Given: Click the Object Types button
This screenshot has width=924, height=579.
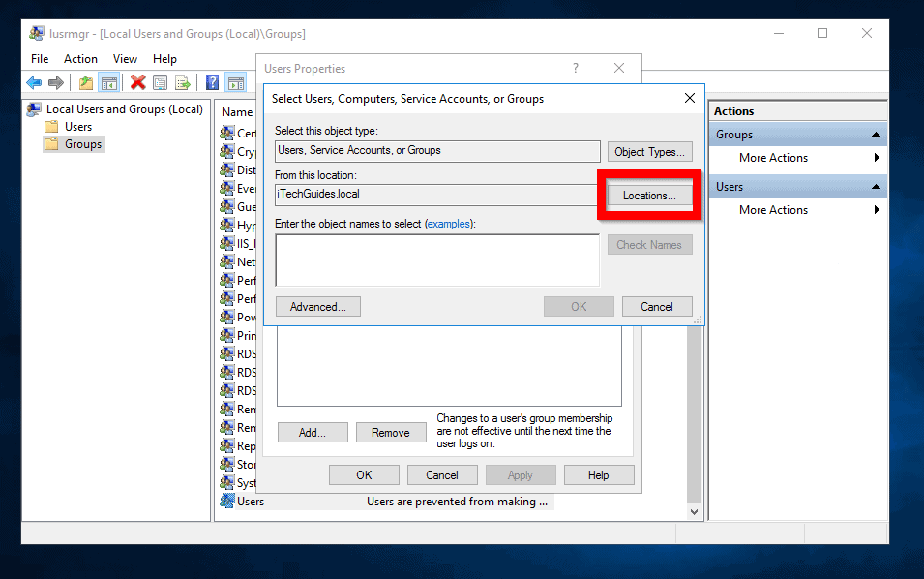Looking at the screenshot, I should [x=649, y=151].
